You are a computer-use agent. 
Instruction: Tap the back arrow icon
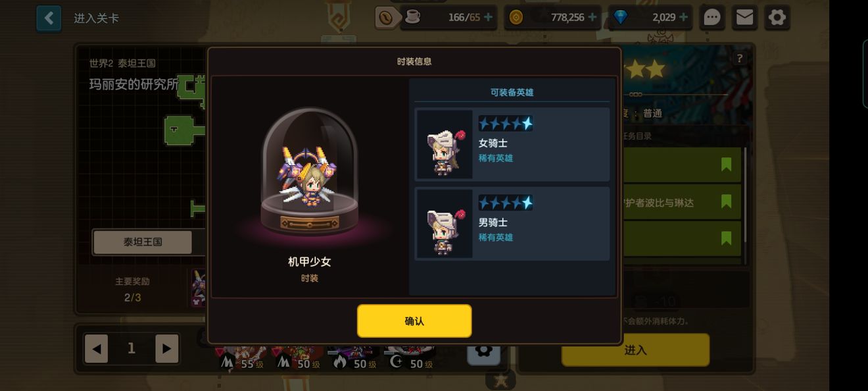click(49, 18)
